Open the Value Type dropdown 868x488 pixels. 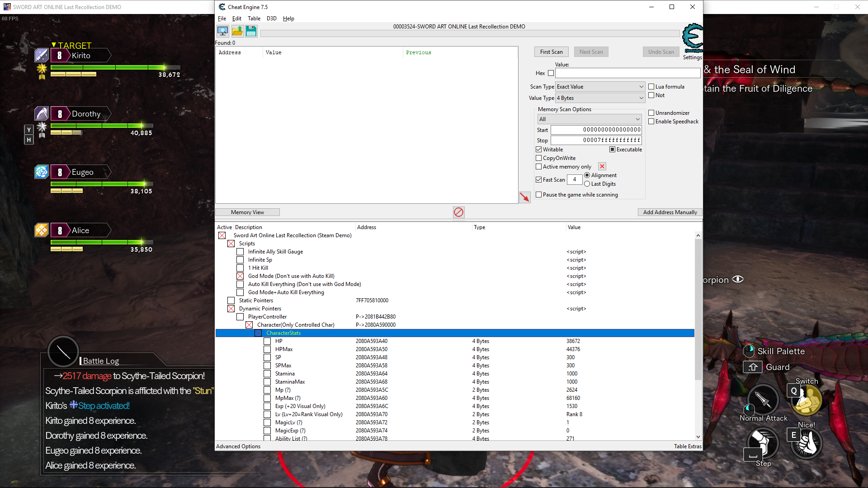[599, 98]
